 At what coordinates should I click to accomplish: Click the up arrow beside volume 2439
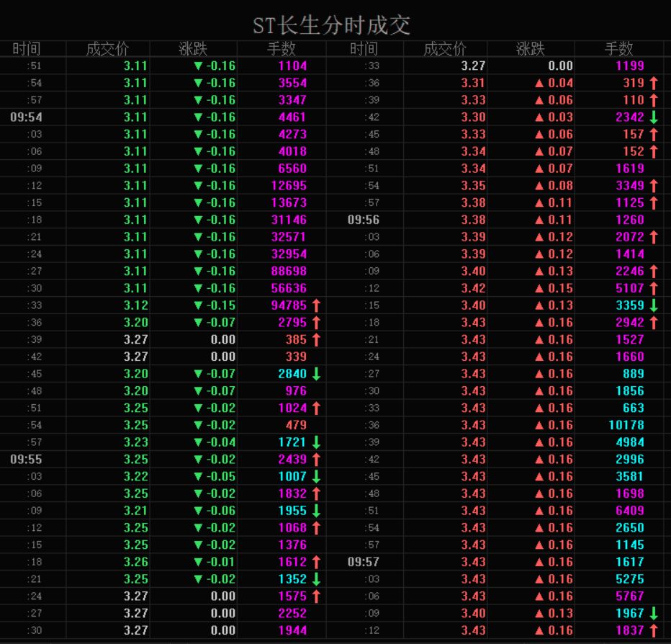[x=316, y=459]
